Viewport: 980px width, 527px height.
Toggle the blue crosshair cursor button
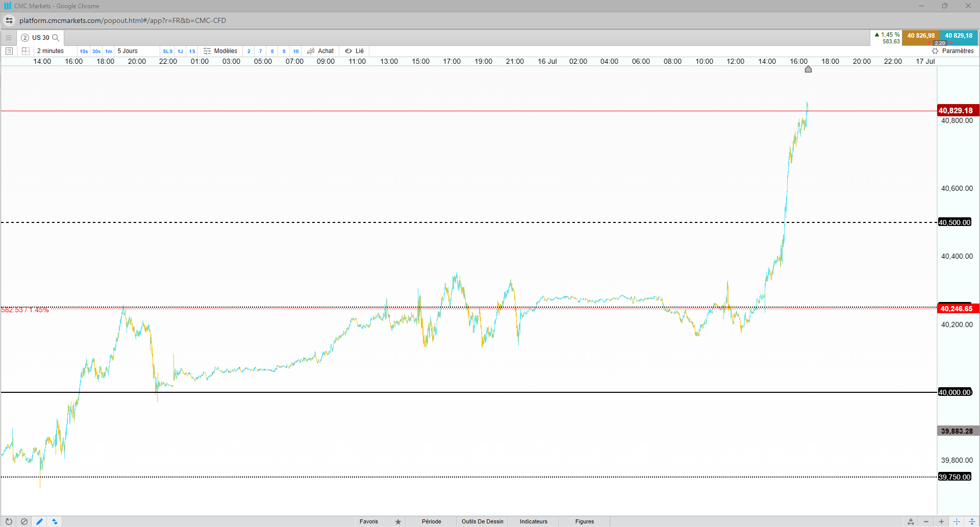pos(957,521)
